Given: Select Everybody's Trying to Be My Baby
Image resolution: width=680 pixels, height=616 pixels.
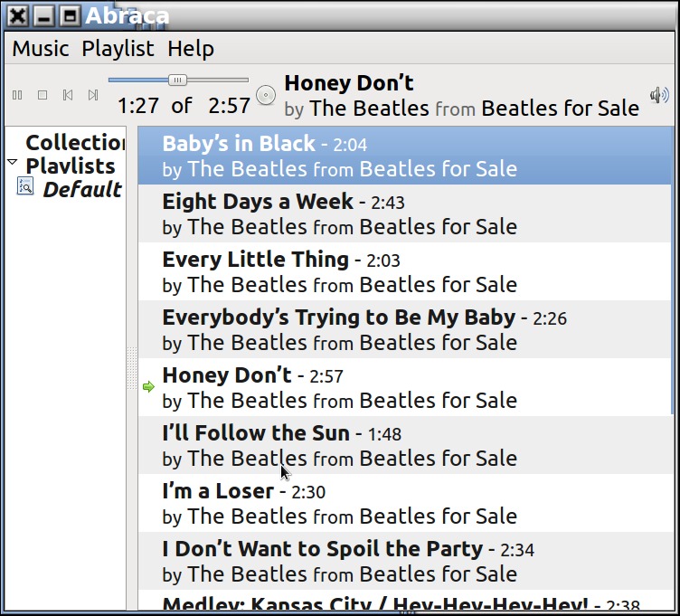Looking at the screenshot, I should [x=404, y=329].
